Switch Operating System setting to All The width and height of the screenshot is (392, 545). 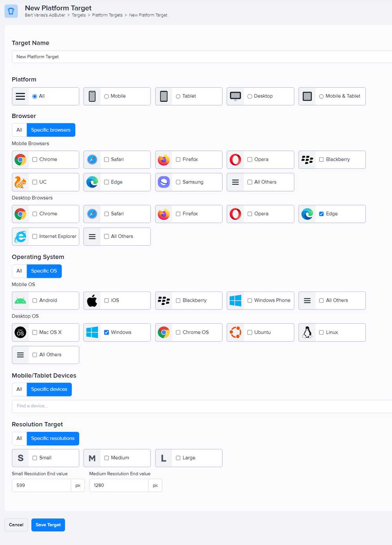19,271
